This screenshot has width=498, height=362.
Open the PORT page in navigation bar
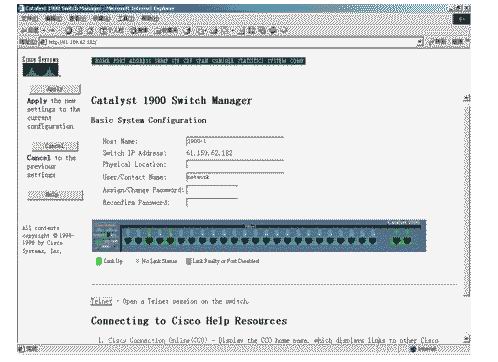[119, 61]
